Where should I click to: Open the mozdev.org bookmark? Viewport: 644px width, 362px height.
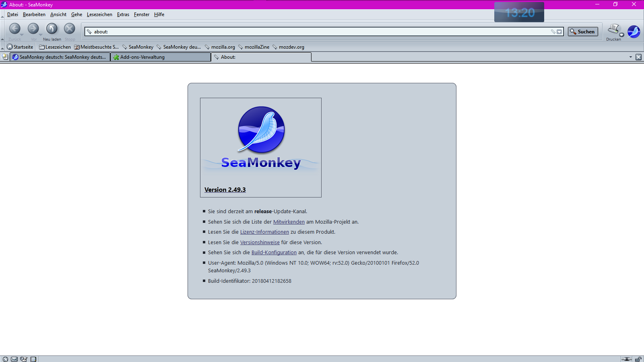coord(288,47)
